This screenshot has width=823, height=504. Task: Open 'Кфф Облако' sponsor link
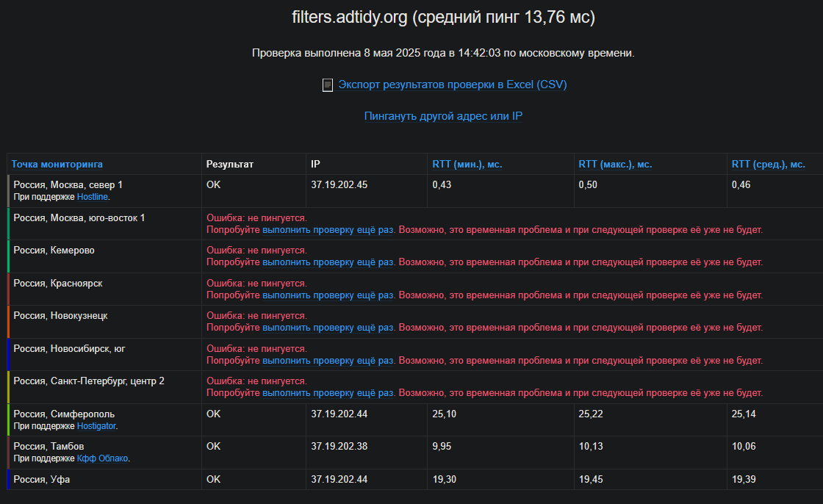tap(102, 458)
